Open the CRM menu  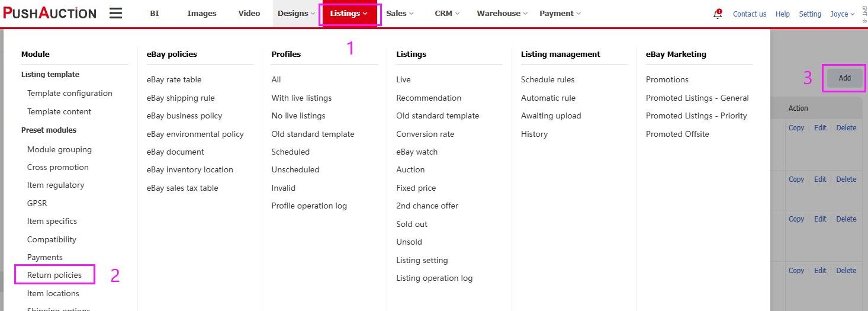click(x=447, y=13)
